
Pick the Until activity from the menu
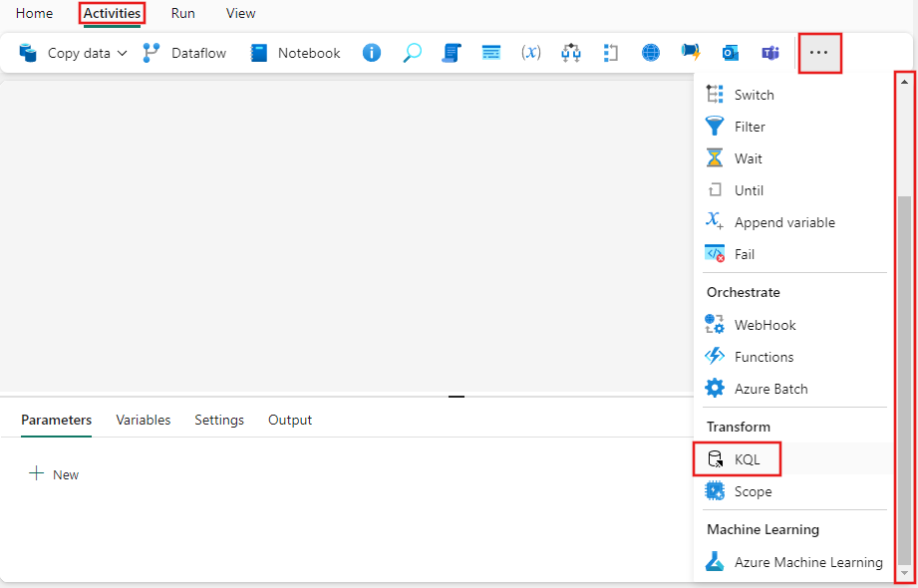pyautogui.click(x=749, y=189)
